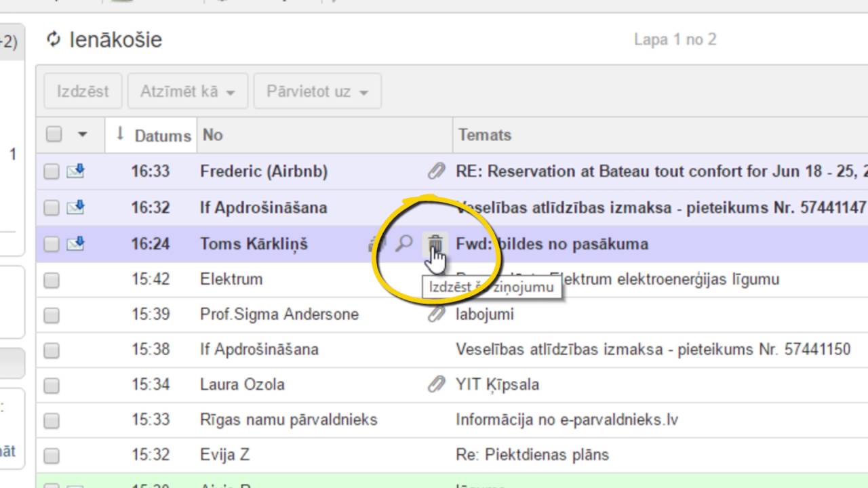Click the paperclip icon on Frederic (Airbnb) email
Viewport: 868px width, 488px height.
coord(436,171)
